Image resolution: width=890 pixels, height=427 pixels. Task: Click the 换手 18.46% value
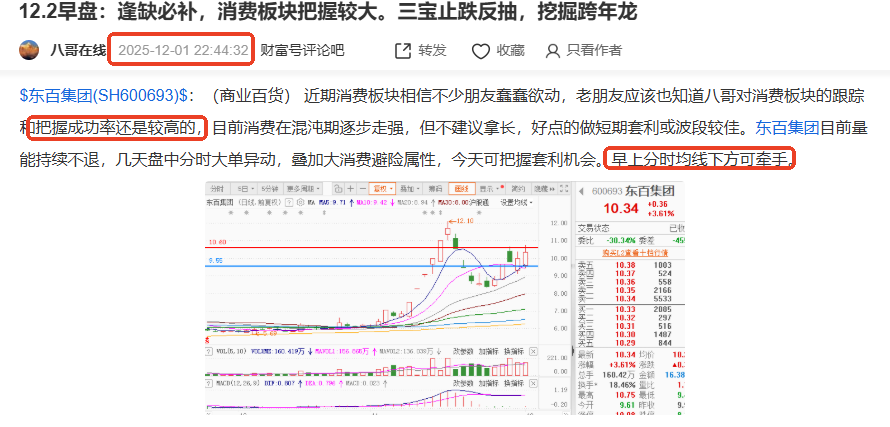[625, 385]
